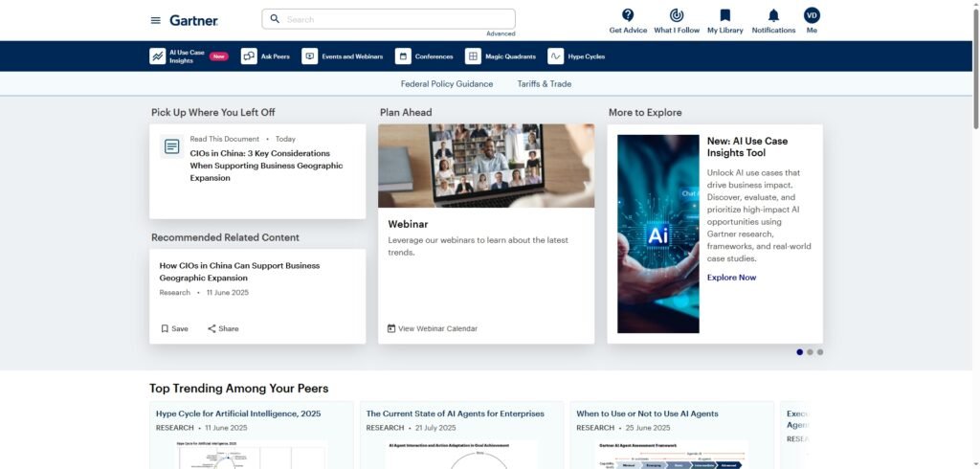
Task: Show Notifications bell icon
Action: (773, 15)
